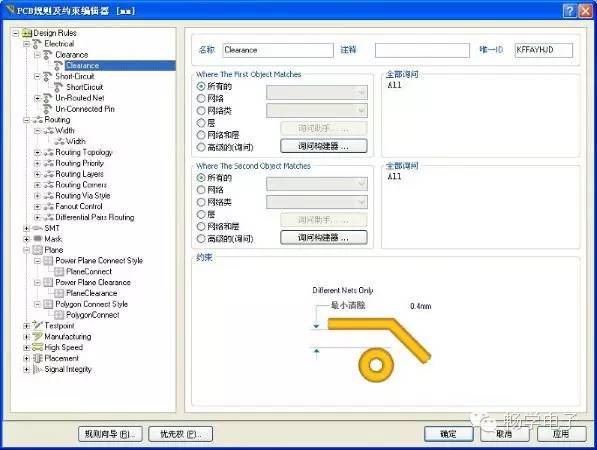Select PlaneClearance rule in tree
This screenshot has width=597, height=450.
pyautogui.click(x=91, y=294)
